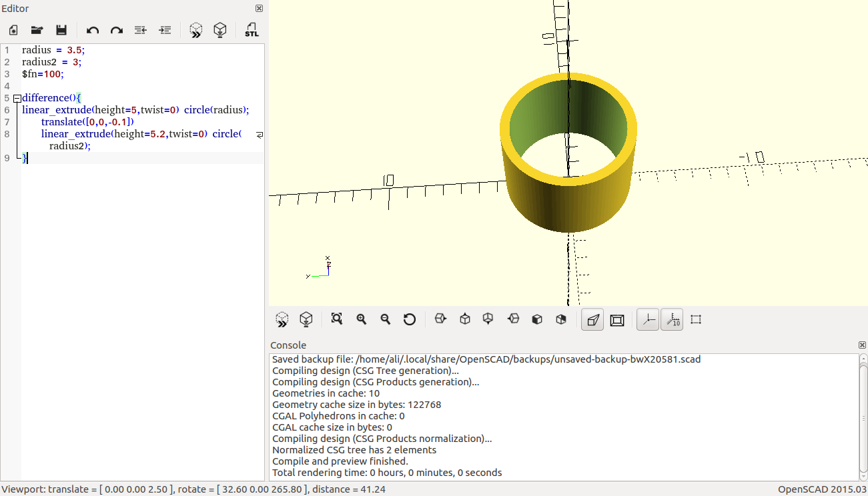Zoom to fit the whole model
868x496 pixels.
[336, 319]
